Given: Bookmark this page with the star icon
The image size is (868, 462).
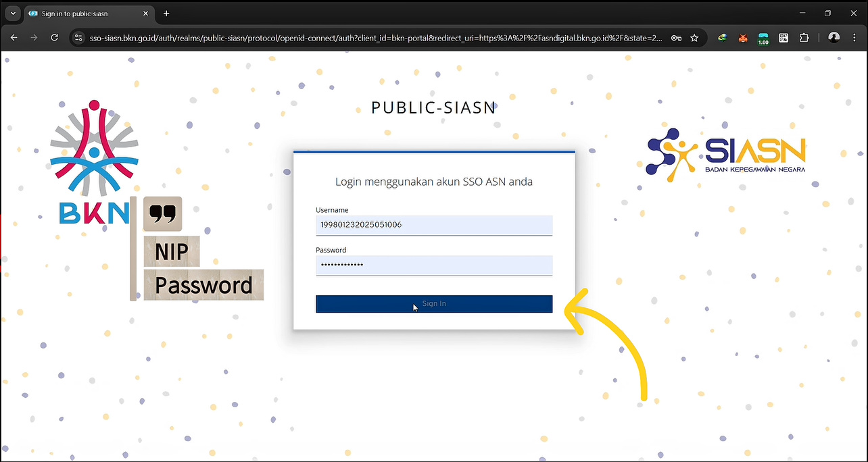Looking at the screenshot, I should pyautogui.click(x=694, y=38).
